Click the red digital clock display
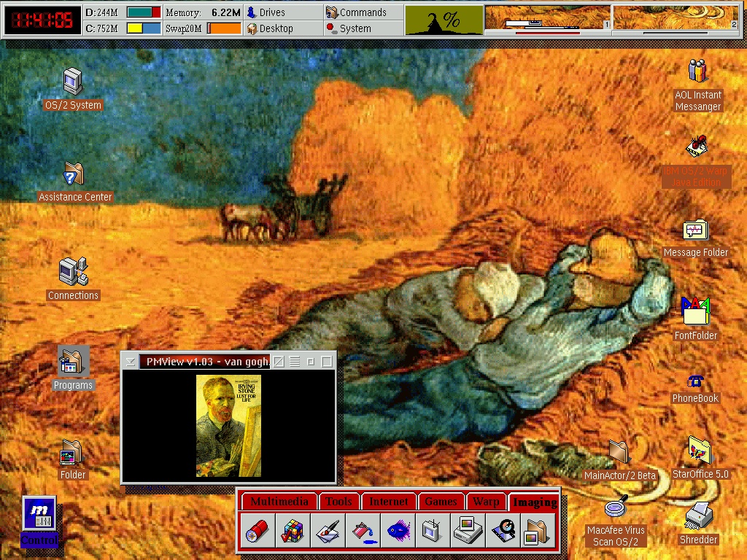This screenshot has height=560, width=747. 42,20
